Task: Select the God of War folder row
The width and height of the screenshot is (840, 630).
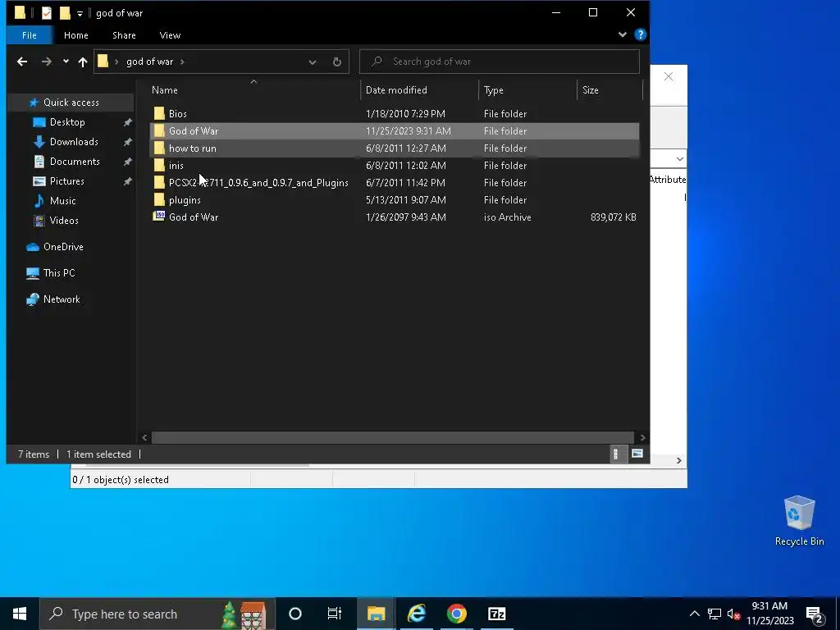Action: pos(395,130)
